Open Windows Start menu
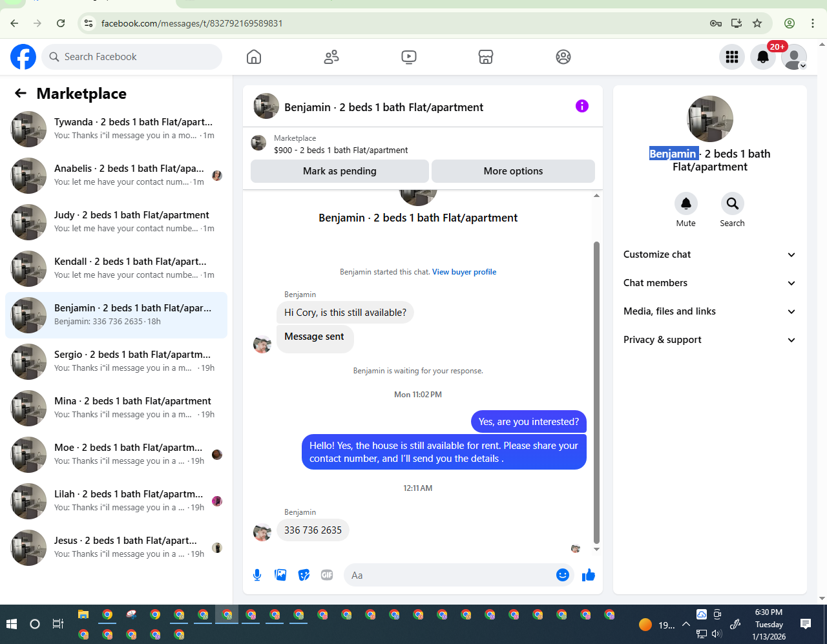Viewport: 827px width, 644px height. pyautogui.click(x=12, y=624)
